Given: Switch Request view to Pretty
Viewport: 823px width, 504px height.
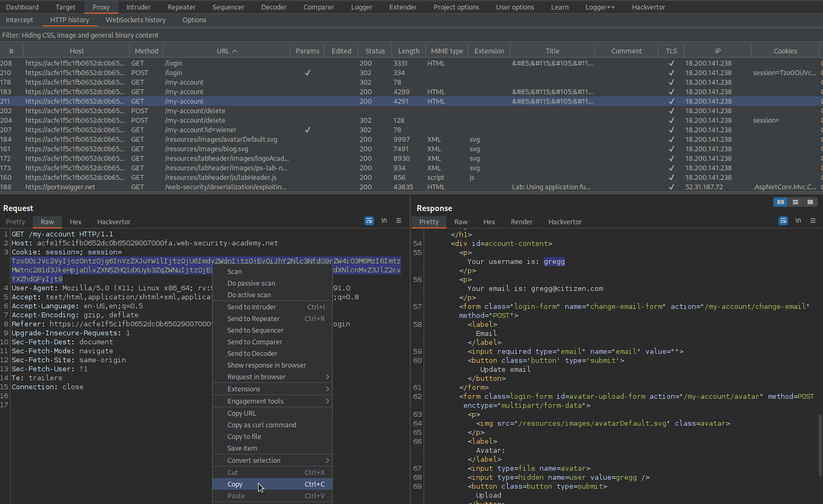Looking at the screenshot, I should point(15,222).
